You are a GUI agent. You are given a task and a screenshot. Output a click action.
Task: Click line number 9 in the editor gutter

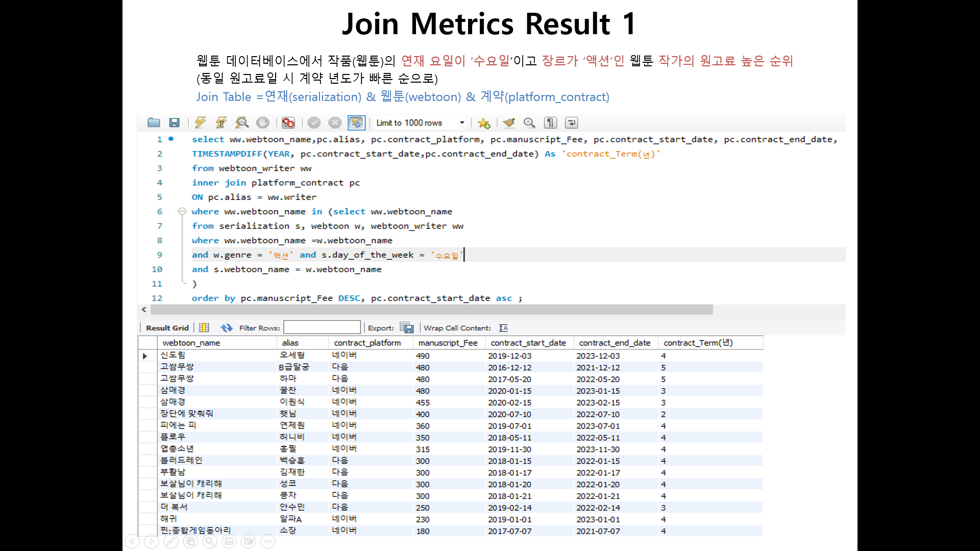coord(159,255)
